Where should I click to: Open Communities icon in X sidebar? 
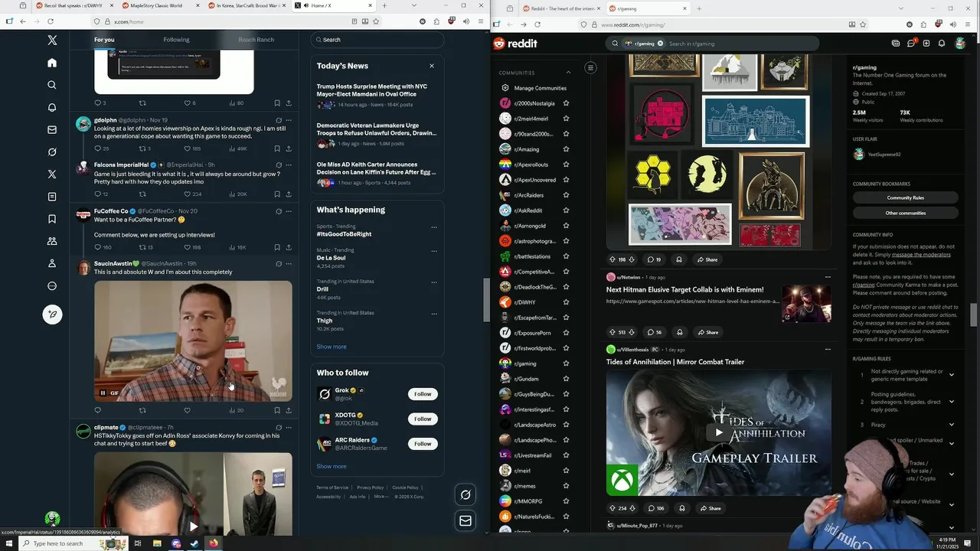click(x=52, y=241)
